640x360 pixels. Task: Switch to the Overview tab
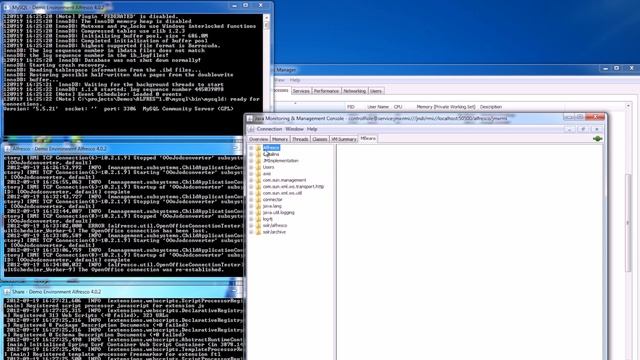click(258, 139)
